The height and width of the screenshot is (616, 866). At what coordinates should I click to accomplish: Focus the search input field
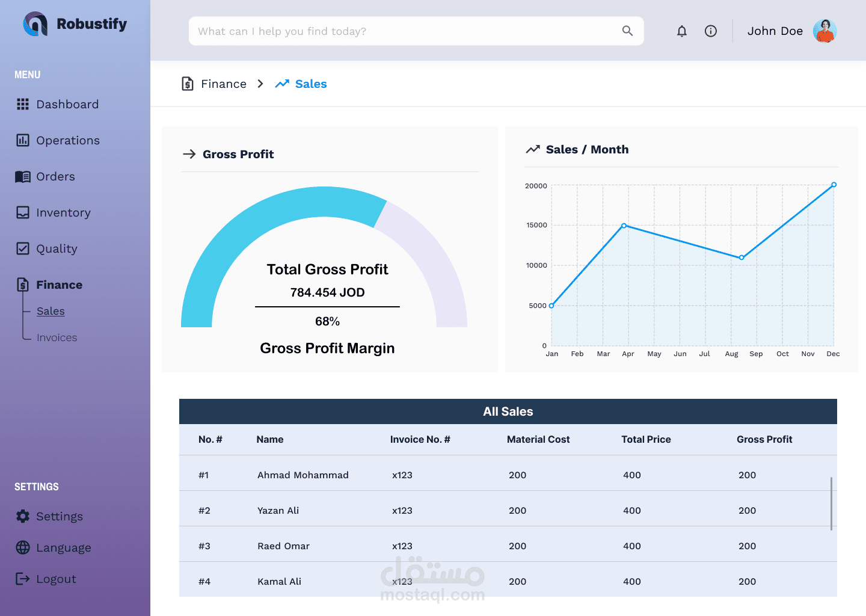point(416,31)
